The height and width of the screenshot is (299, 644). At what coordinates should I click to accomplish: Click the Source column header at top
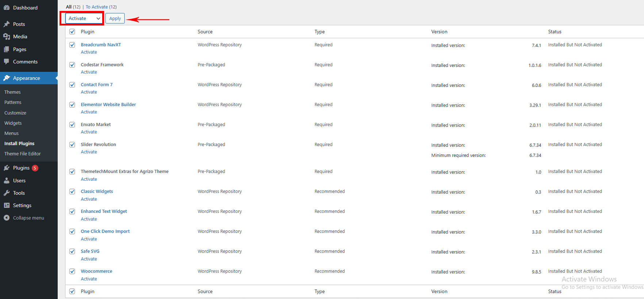[205, 32]
